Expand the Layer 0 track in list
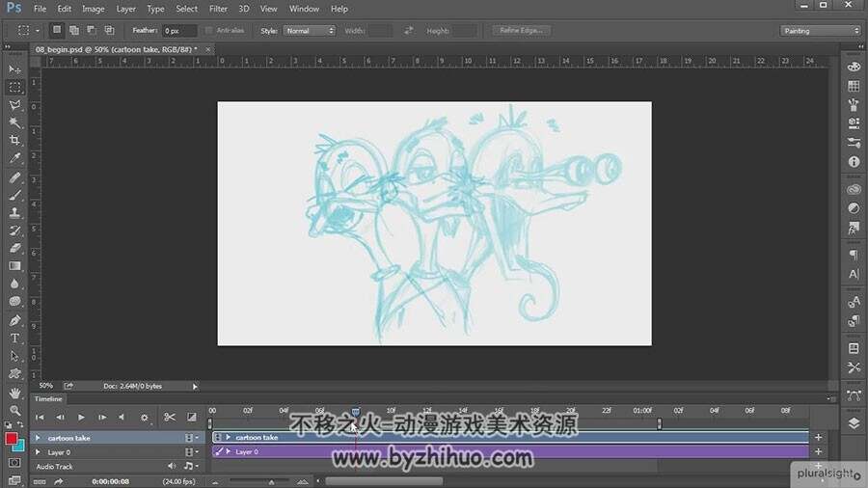 [x=38, y=452]
